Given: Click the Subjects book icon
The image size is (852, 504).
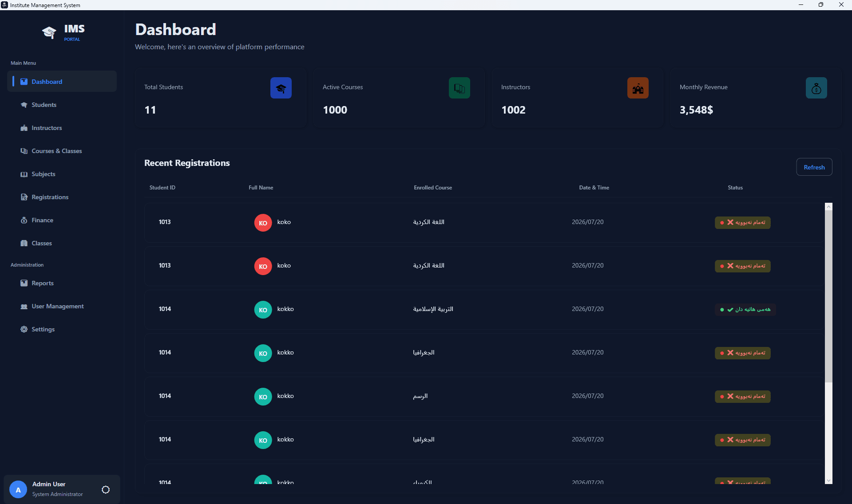Looking at the screenshot, I should [24, 174].
